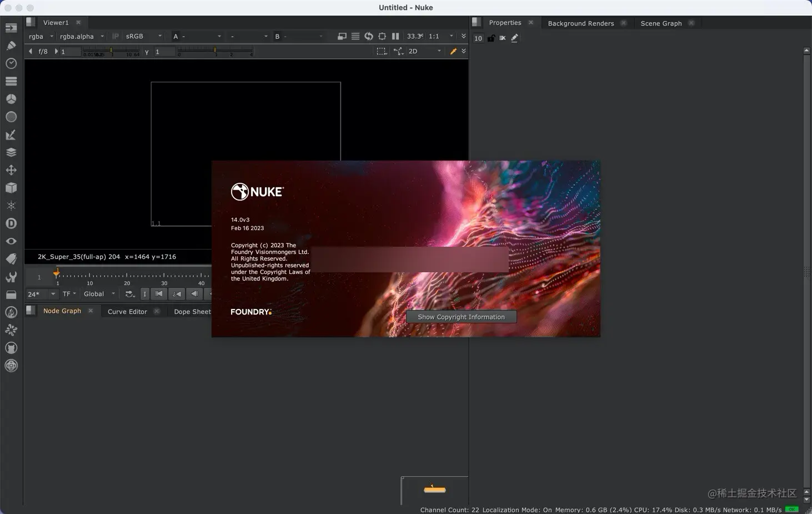Open the wipe composite mode dropdown
The image size is (812, 514).
(x=249, y=36)
